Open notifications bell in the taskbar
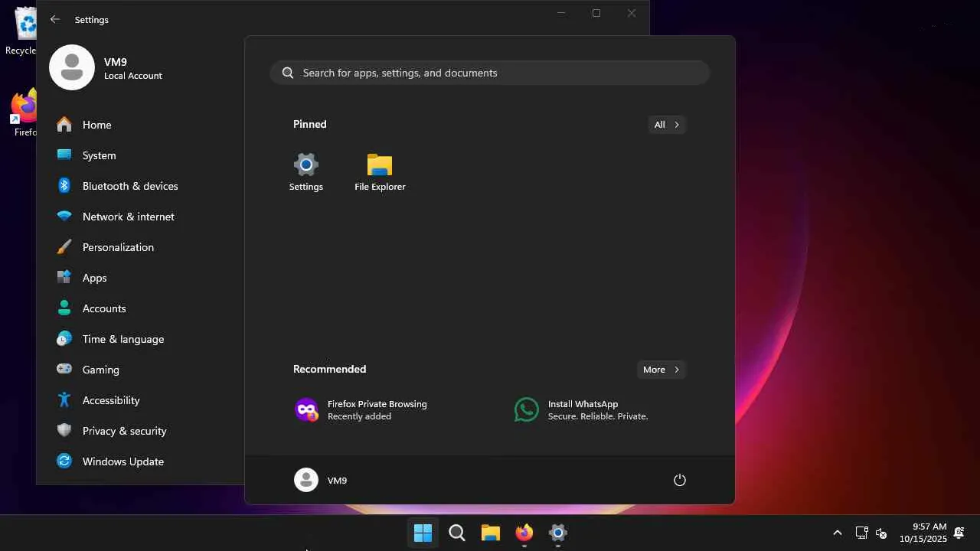This screenshot has width=980, height=551. pyautogui.click(x=959, y=533)
